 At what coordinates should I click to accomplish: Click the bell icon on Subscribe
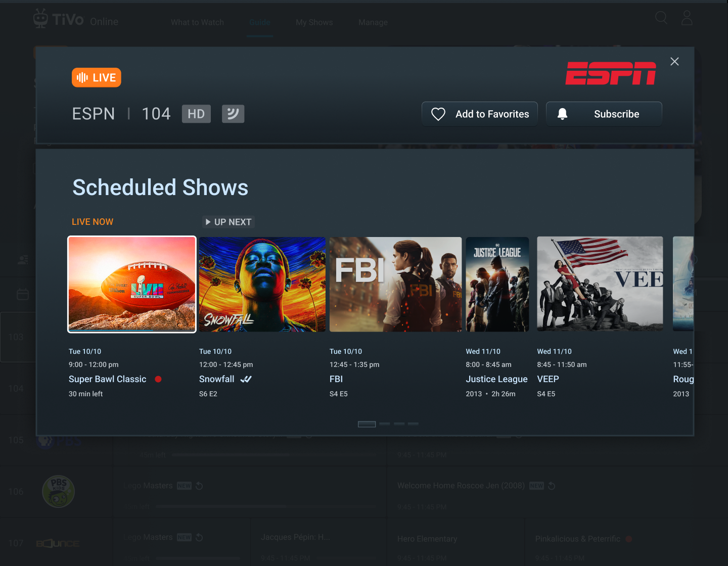(x=562, y=114)
